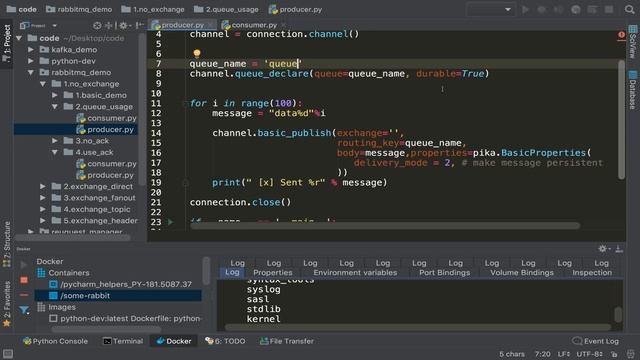
Task: Click the red error indicator in editor gutter
Action: click(621, 35)
